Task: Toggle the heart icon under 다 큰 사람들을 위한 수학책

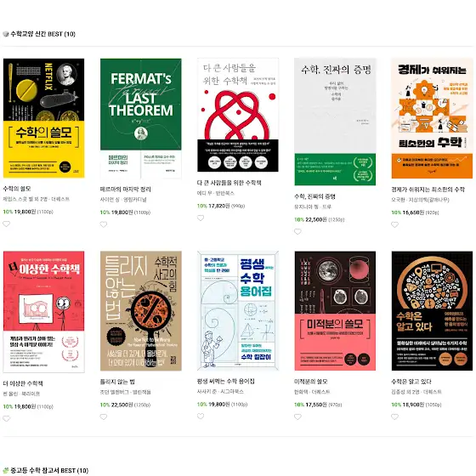Action: pos(201,218)
